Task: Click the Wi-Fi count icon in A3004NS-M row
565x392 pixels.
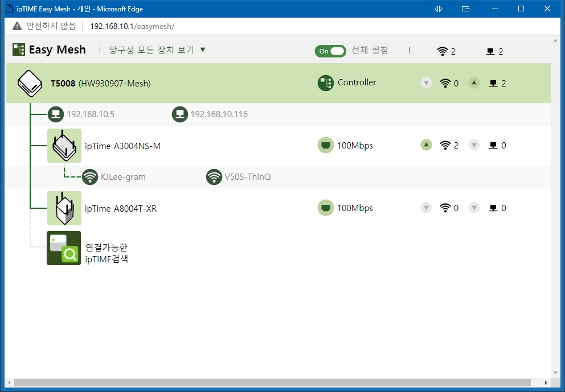Action: coord(445,146)
